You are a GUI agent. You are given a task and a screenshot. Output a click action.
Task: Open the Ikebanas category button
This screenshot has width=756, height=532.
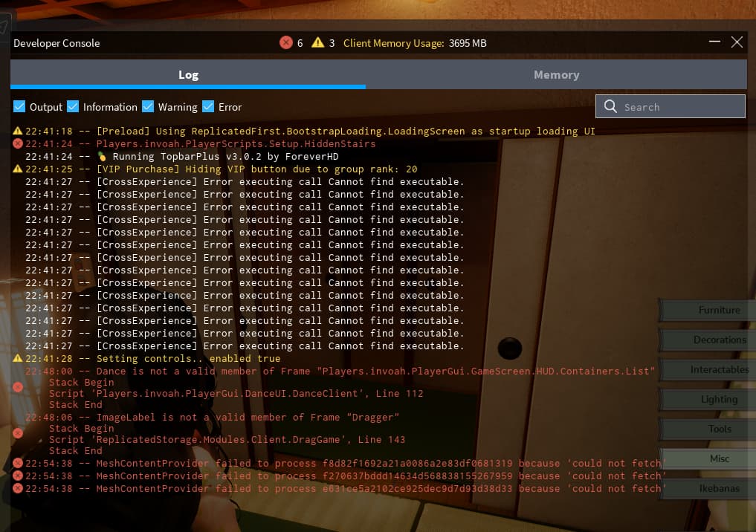(x=708, y=488)
